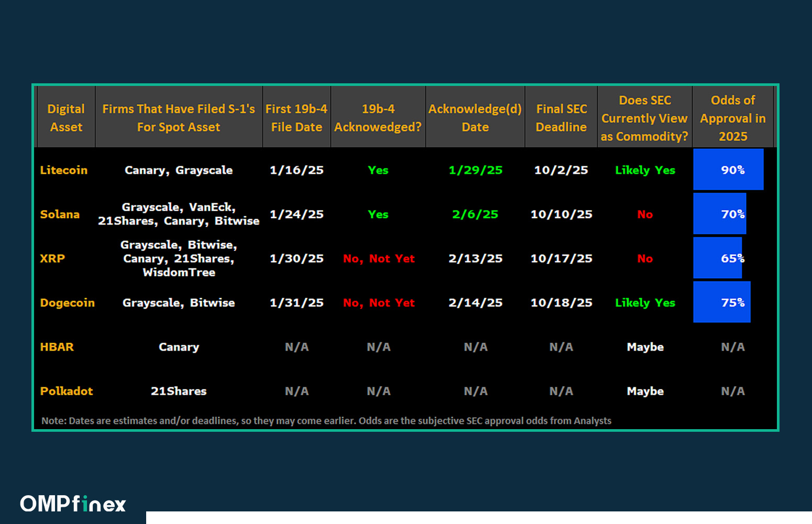Click red 'No' in Solana row
812x524 pixels.
pyautogui.click(x=645, y=214)
